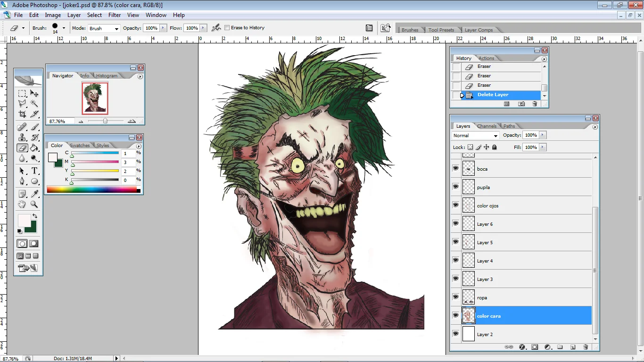Select the Clone Stamp tool
Screen dimensions: 644x362
pos(22,137)
